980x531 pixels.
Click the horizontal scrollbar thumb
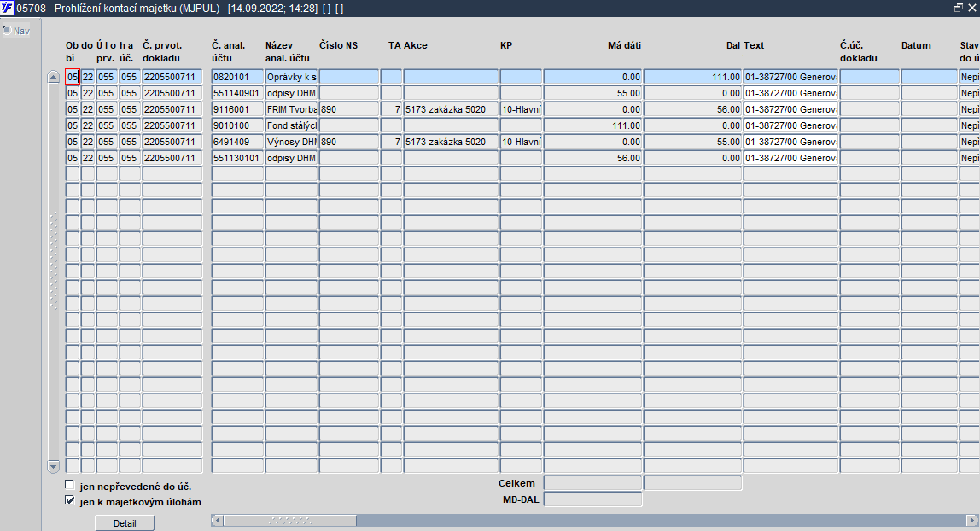click(x=290, y=521)
